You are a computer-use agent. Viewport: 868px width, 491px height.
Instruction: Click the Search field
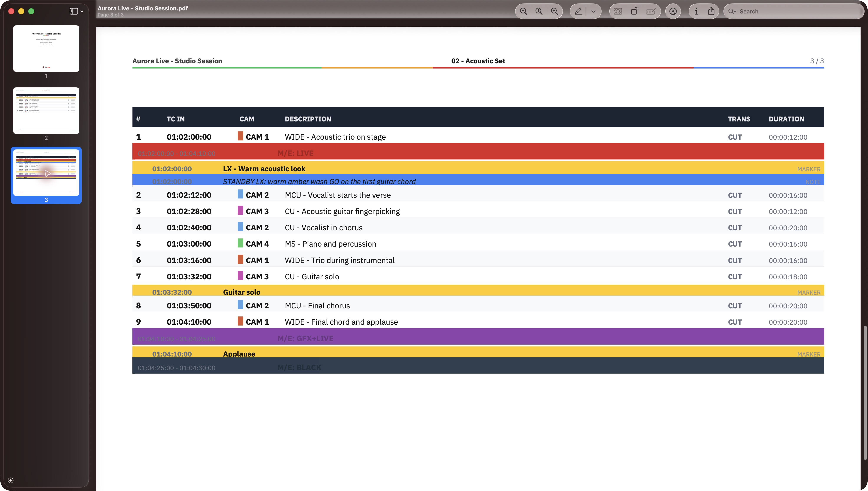pos(793,11)
